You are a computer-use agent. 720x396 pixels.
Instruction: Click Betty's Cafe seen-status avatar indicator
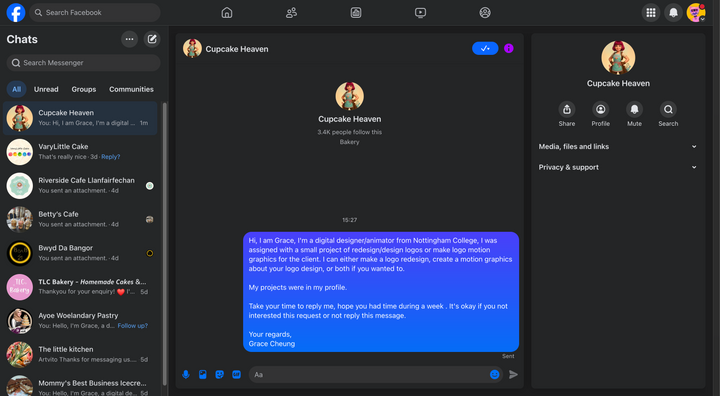pos(150,220)
